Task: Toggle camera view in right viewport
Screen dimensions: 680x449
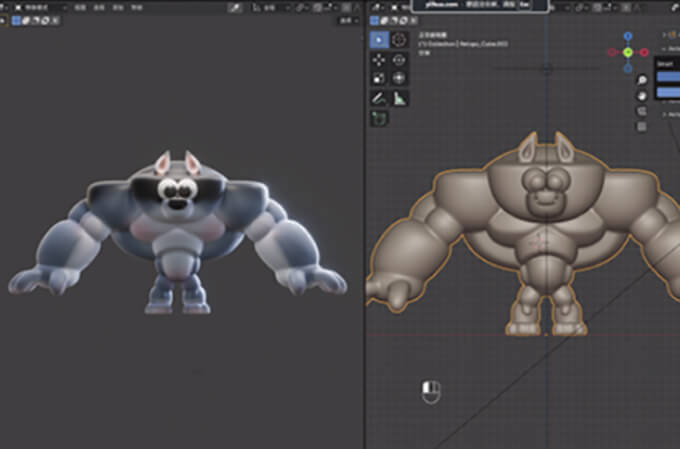Action: pyautogui.click(x=641, y=111)
